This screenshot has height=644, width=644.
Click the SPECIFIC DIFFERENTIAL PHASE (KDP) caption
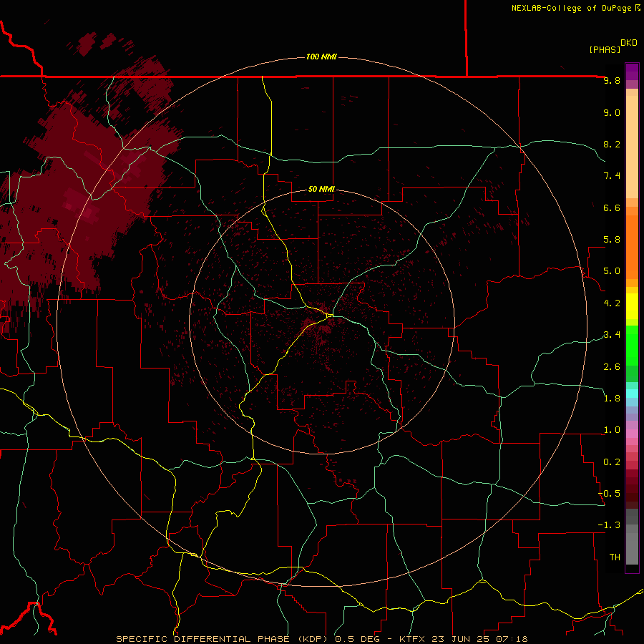pyautogui.click(x=223, y=639)
